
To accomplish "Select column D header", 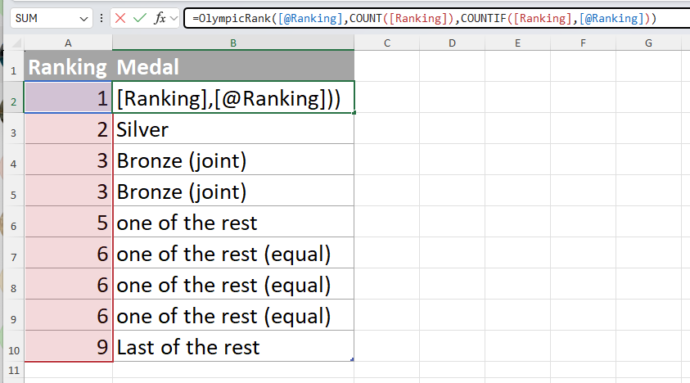I will pyautogui.click(x=452, y=43).
